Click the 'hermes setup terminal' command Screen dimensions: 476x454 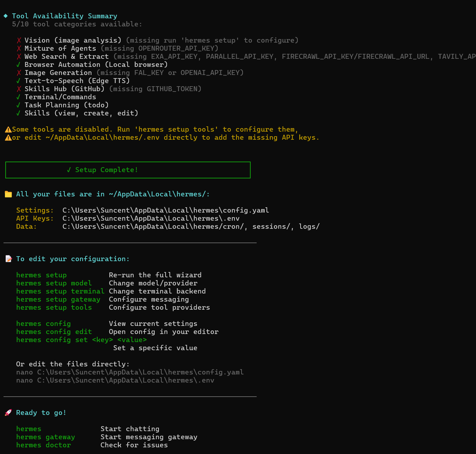tap(60, 291)
